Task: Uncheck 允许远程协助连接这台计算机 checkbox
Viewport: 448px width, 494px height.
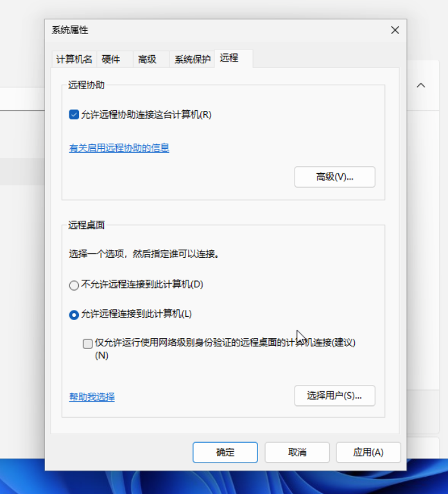Action: [74, 114]
